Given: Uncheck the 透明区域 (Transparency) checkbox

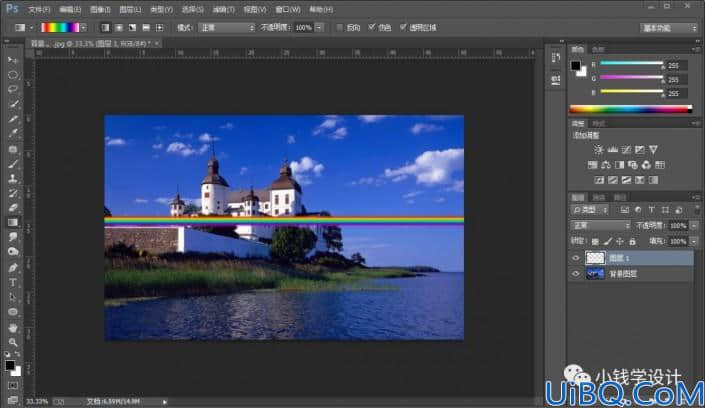Looking at the screenshot, I should tap(403, 27).
